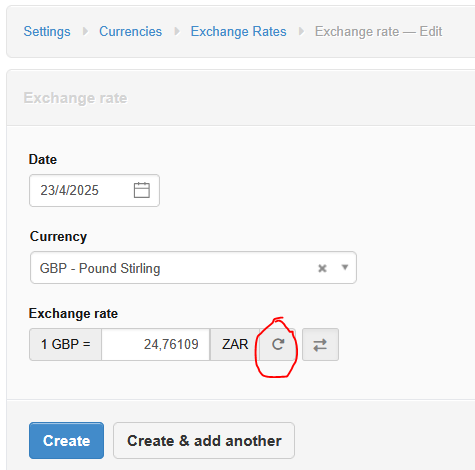The height and width of the screenshot is (470, 475).
Task: Open the GBP - Pound Stirling combo box
Action: click(x=193, y=268)
